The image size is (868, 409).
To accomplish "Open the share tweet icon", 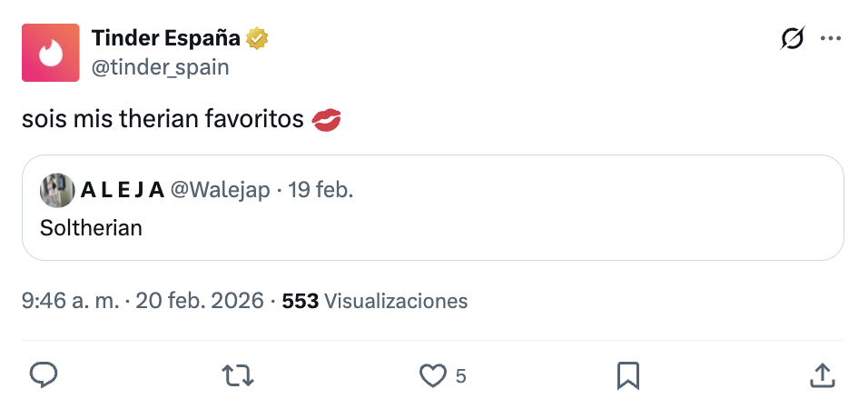I will point(821,374).
